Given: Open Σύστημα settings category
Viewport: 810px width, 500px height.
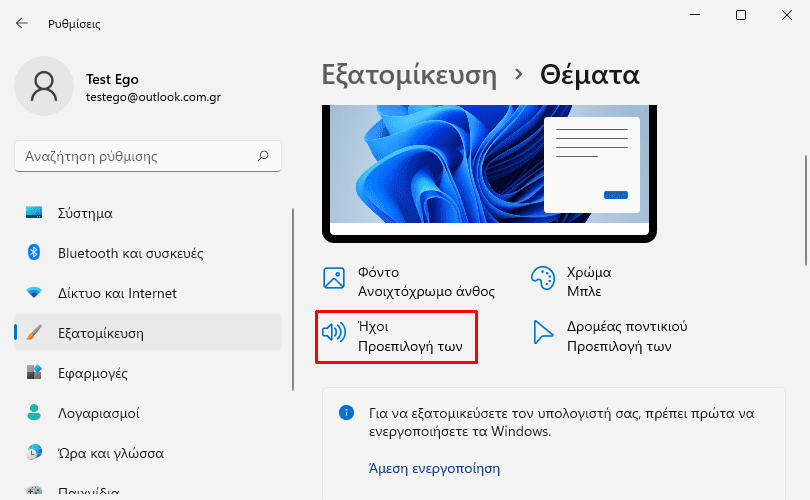Looking at the screenshot, I should click(148, 213).
